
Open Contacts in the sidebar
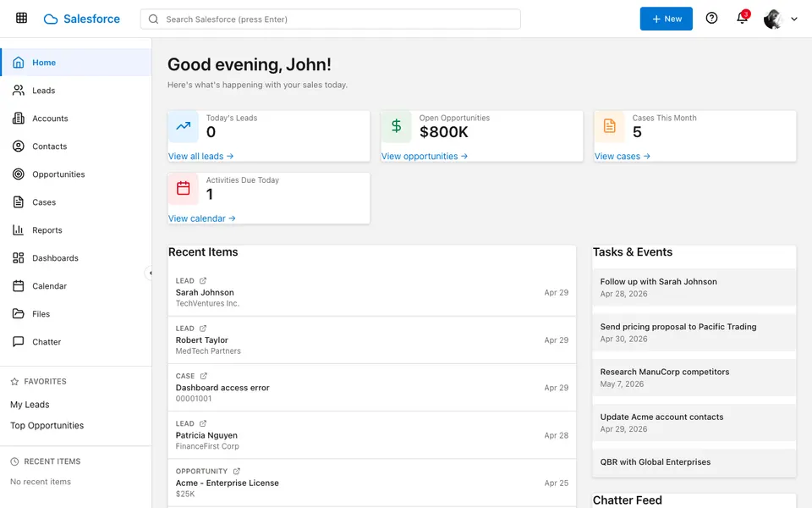click(76, 146)
